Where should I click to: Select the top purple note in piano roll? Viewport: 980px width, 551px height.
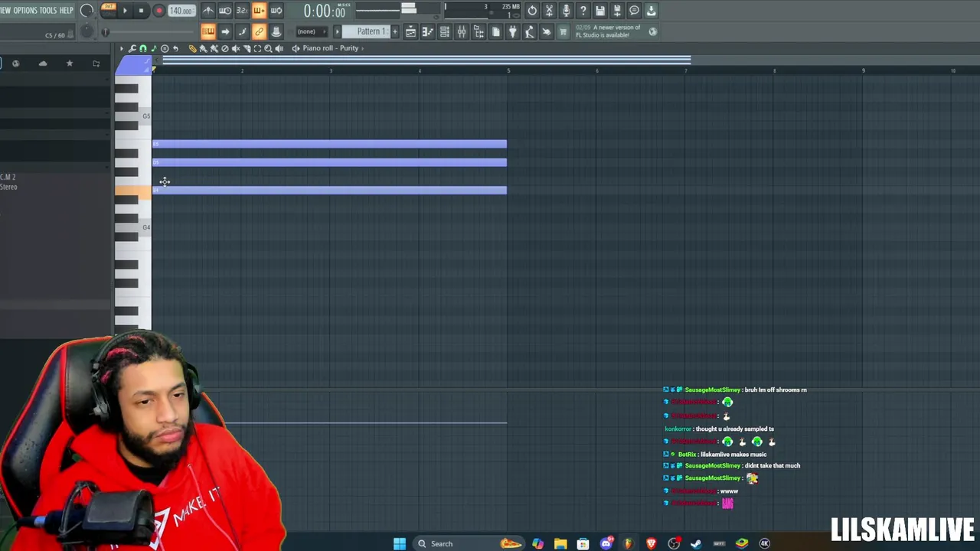click(329, 144)
